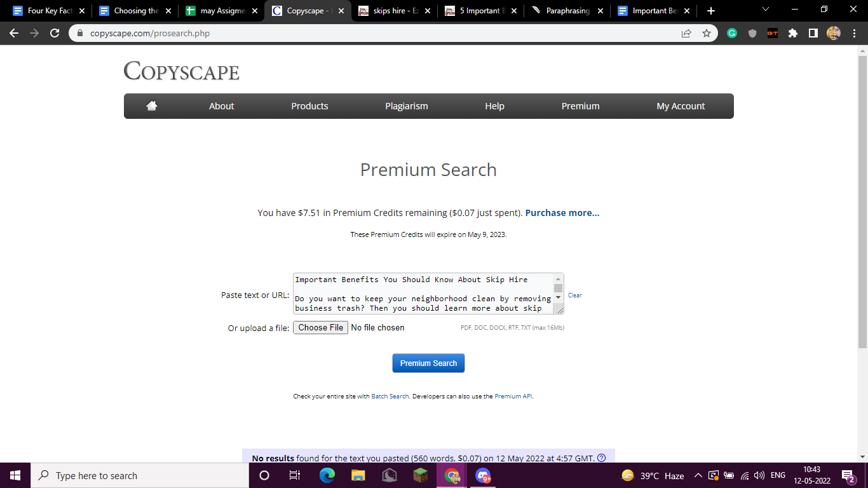Click the Premium Search button
Image resolution: width=868 pixels, height=488 pixels.
pos(428,363)
